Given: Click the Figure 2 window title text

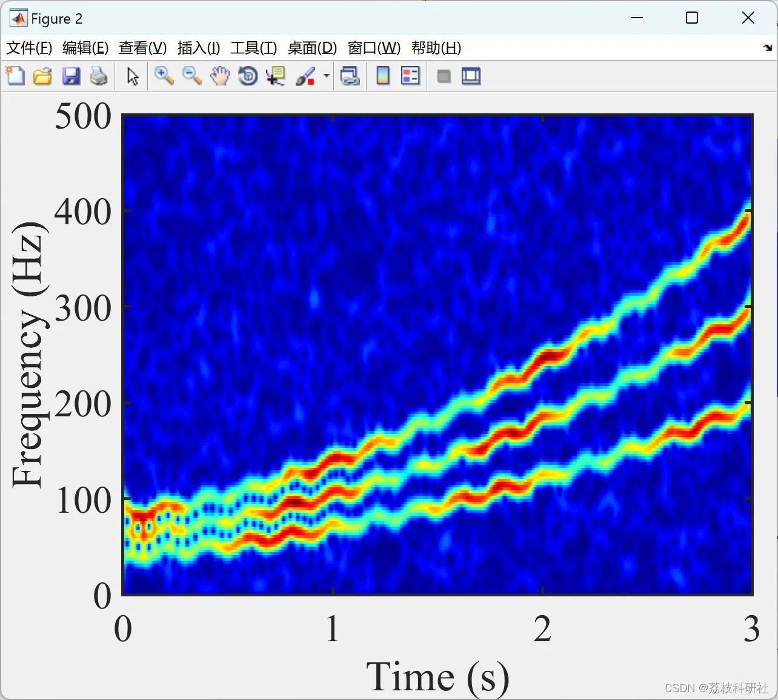Looking at the screenshot, I should click(56, 19).
